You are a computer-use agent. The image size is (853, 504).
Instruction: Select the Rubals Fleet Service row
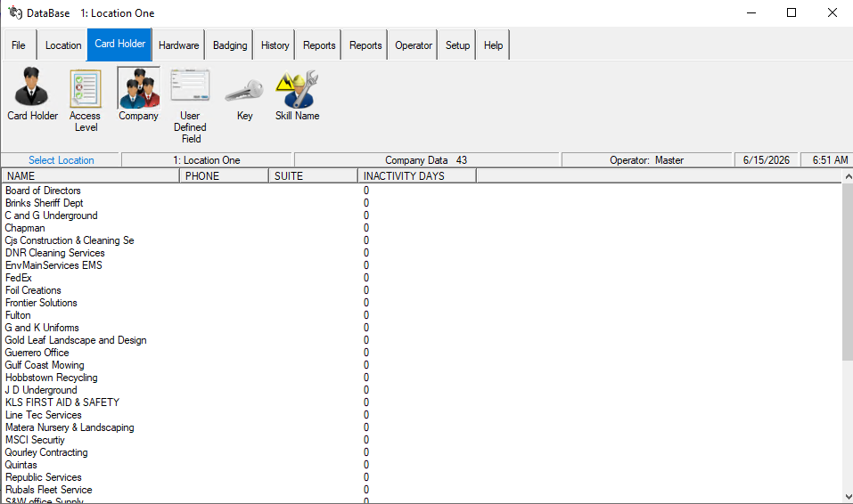pyautogui.click(x=422, y=491)
